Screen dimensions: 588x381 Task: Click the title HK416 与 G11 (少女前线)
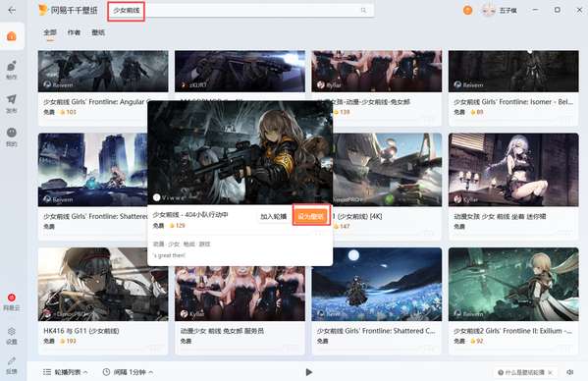coord(81,331)
